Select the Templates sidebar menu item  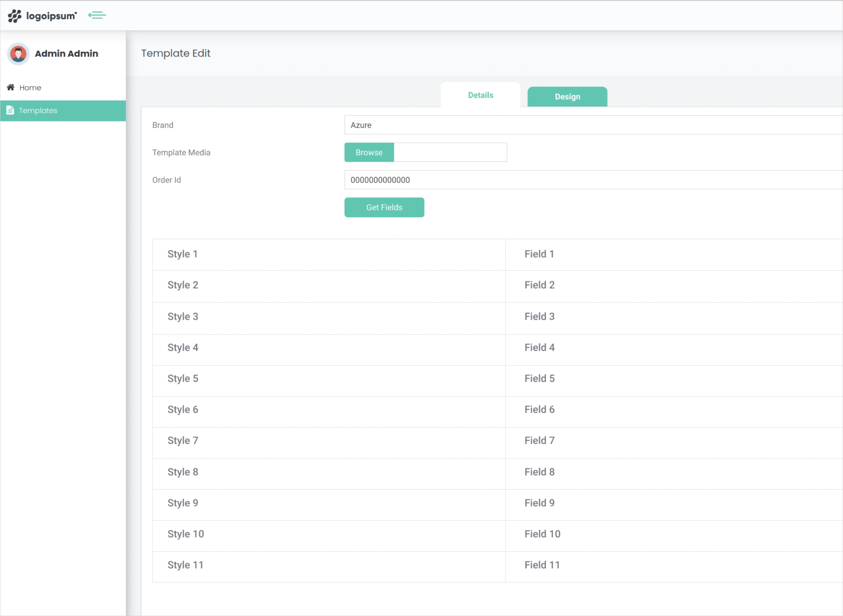(x=38, y=111)
